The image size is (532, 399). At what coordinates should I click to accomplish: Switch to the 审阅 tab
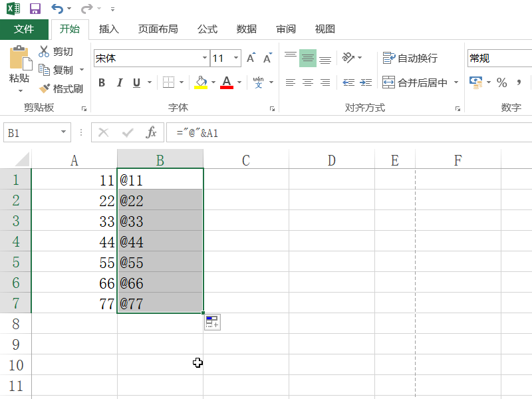pyautogui.click(x=286, y=29)
